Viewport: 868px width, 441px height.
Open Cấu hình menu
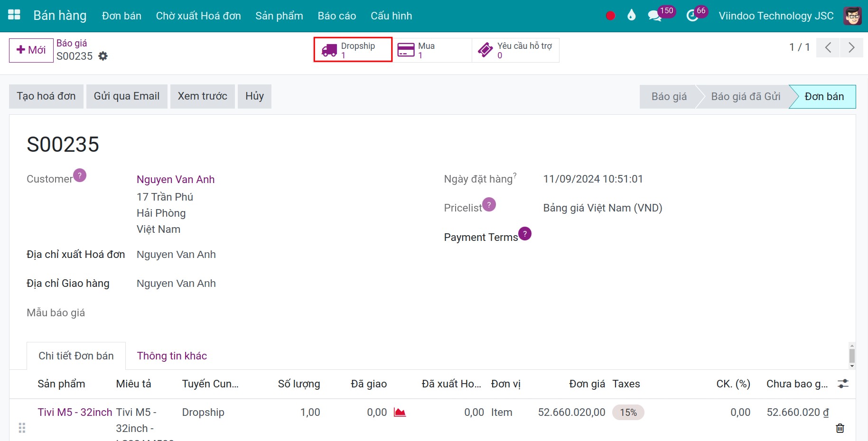click(x=392, y=16)
